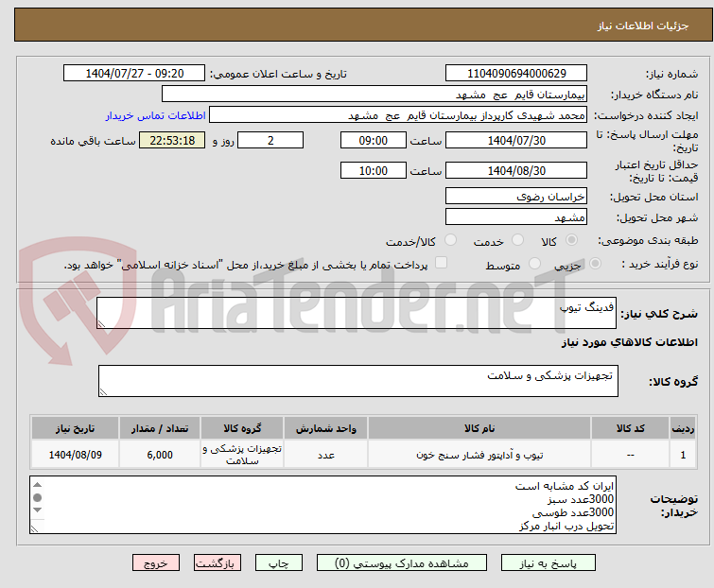Click the تعداد / مقدار column header
Viewport: 714px width, 588px height.
pyautogui.click(x=160, y=428)
